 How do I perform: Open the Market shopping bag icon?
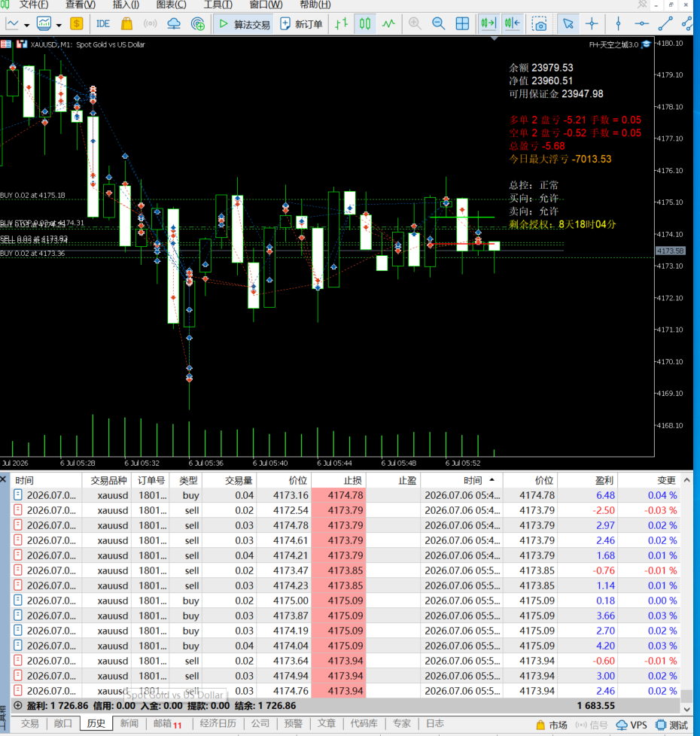[x=126, y=23]
